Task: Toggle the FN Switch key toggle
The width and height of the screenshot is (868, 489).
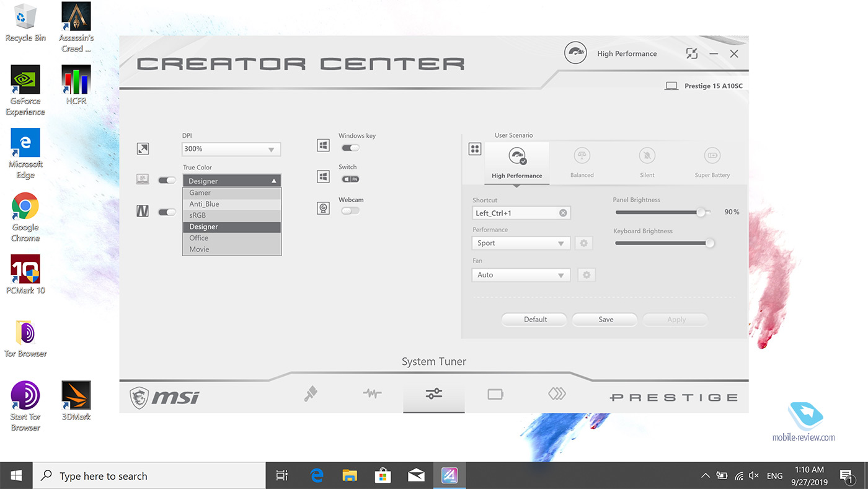Action: coord(350,179)
